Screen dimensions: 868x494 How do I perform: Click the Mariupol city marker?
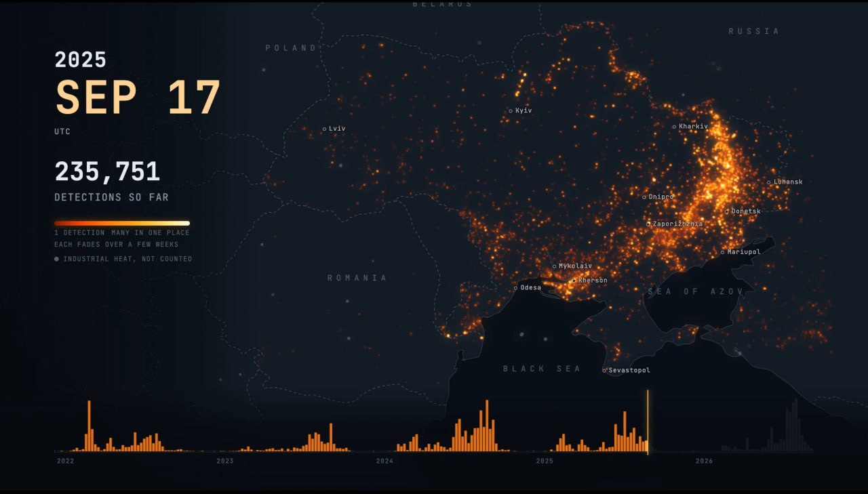(722, 252)
